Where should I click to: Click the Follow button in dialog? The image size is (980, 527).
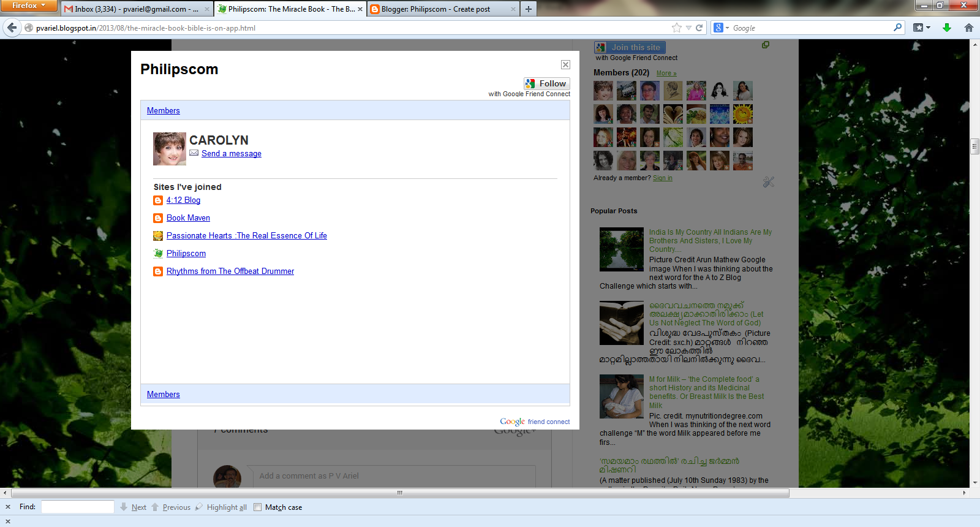click(547, 83)
